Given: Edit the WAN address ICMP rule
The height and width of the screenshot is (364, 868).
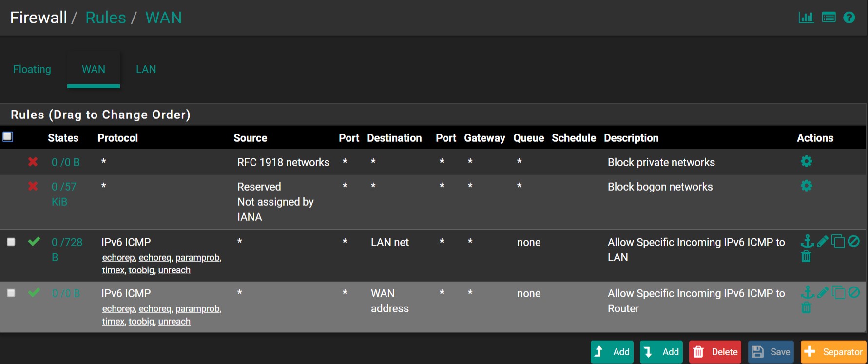Looking at the screenshot, I should coord(823,292).
